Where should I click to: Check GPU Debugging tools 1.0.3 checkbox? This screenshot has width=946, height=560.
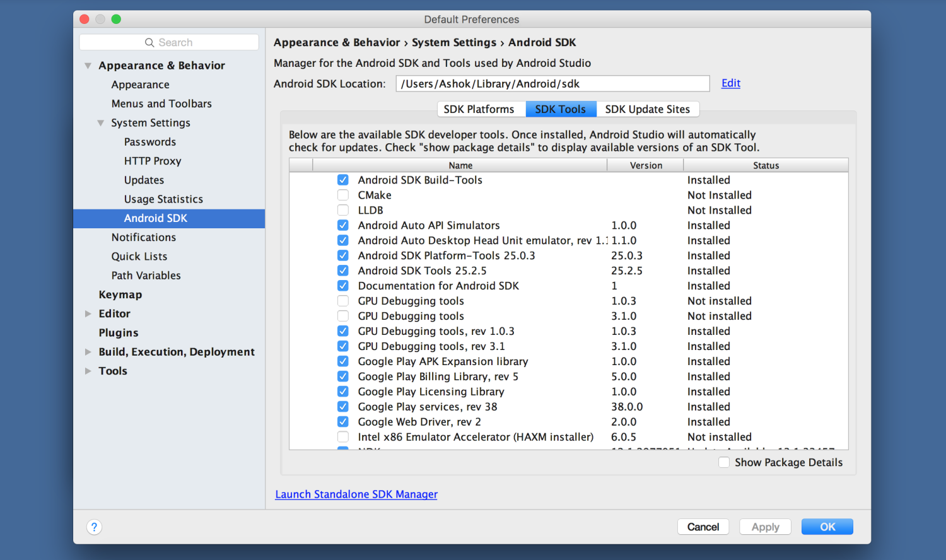(x=343, y=301)
